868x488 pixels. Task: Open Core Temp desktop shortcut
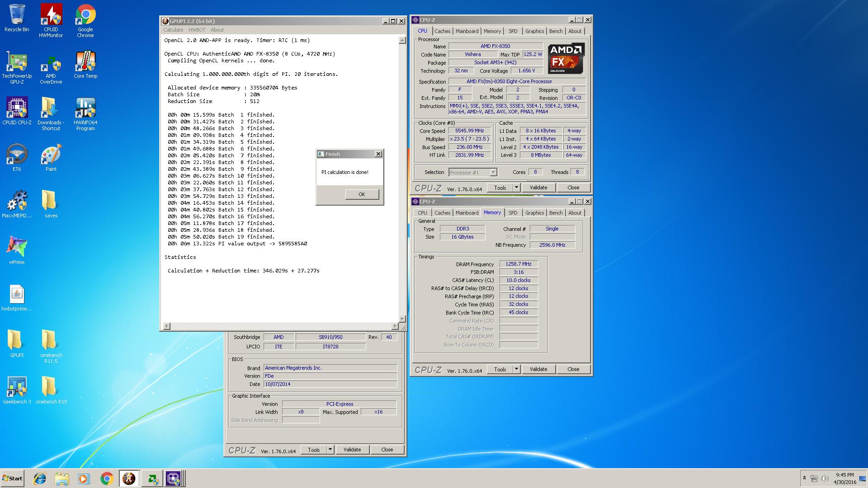(85, 65)
